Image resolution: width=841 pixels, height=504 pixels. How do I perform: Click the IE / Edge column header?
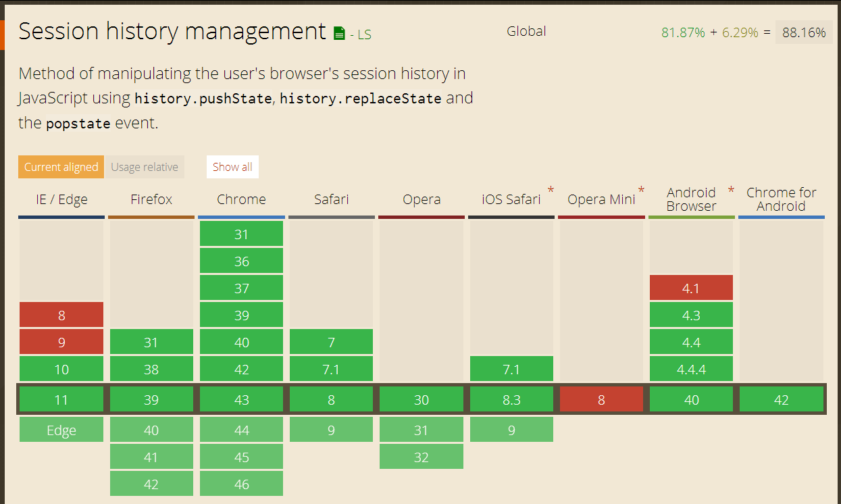pos(61,199)
